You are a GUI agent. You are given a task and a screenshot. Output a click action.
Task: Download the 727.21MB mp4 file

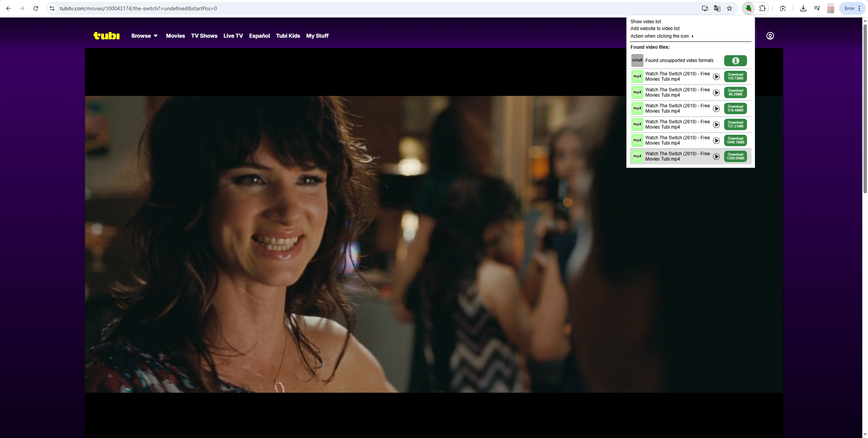click(x=735, y=124)
